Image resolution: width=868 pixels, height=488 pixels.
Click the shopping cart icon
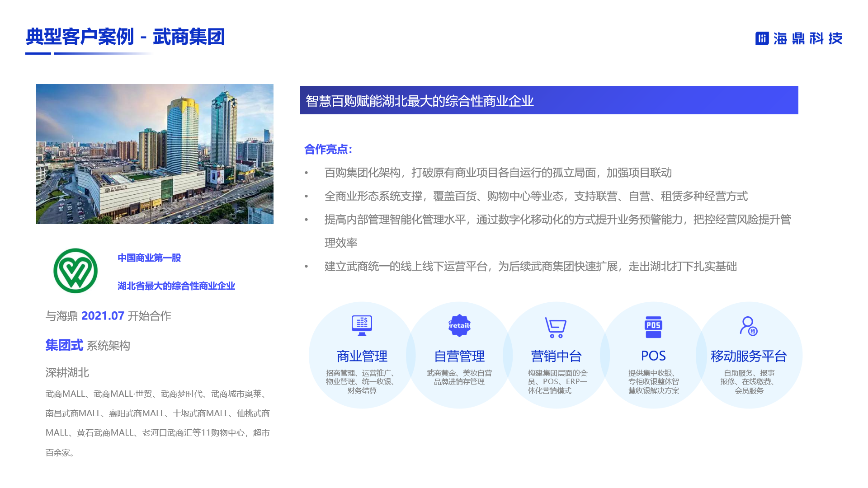(556, 327)
